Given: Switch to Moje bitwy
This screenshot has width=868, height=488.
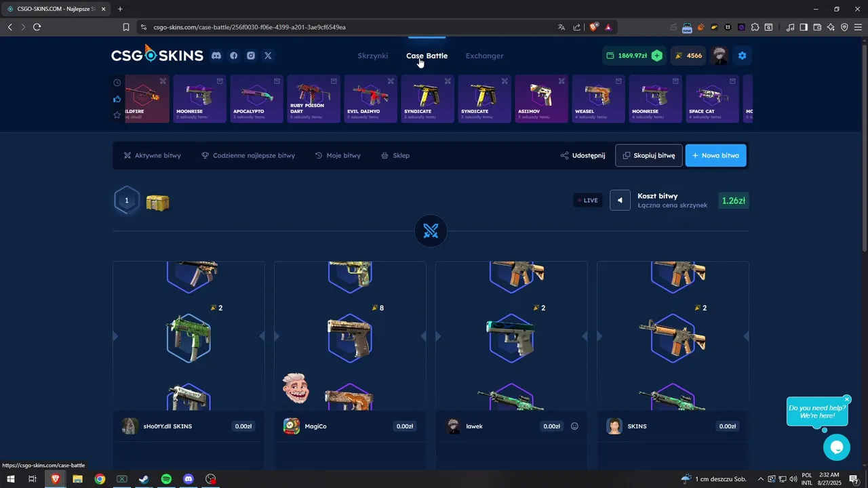Looking at the screenshot, I should point(338,155).
